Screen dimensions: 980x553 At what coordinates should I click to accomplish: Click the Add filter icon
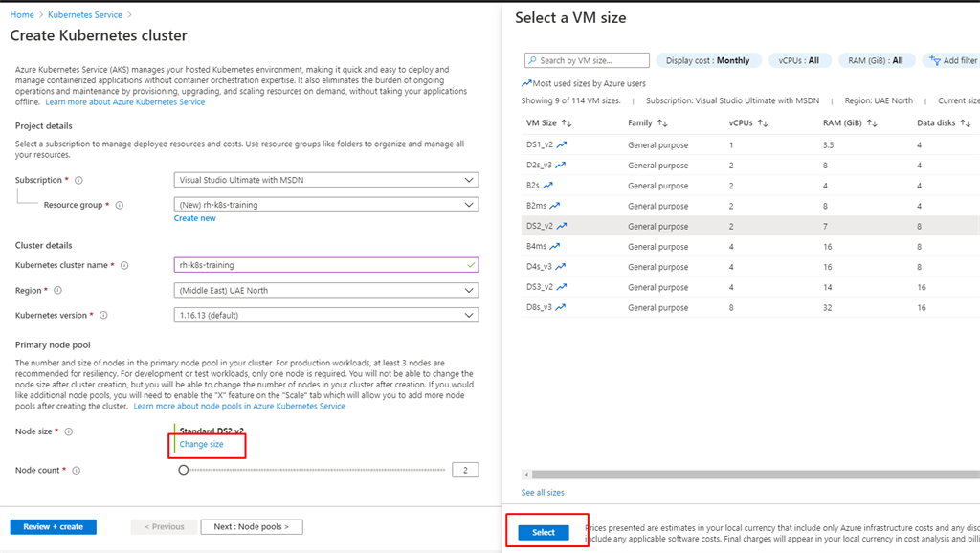934,60
